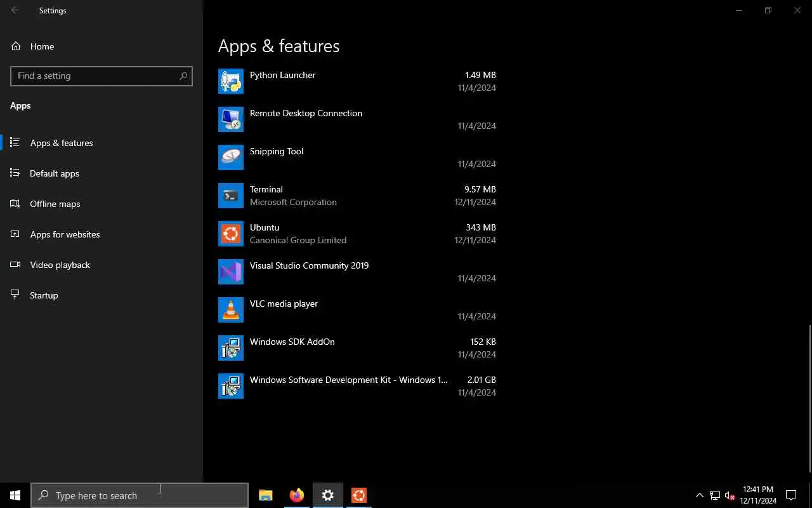Click the Apps for websites sidebar icon
Image resolution: width=812 pixels, height=508 pixels.
(x=15, y=234)
